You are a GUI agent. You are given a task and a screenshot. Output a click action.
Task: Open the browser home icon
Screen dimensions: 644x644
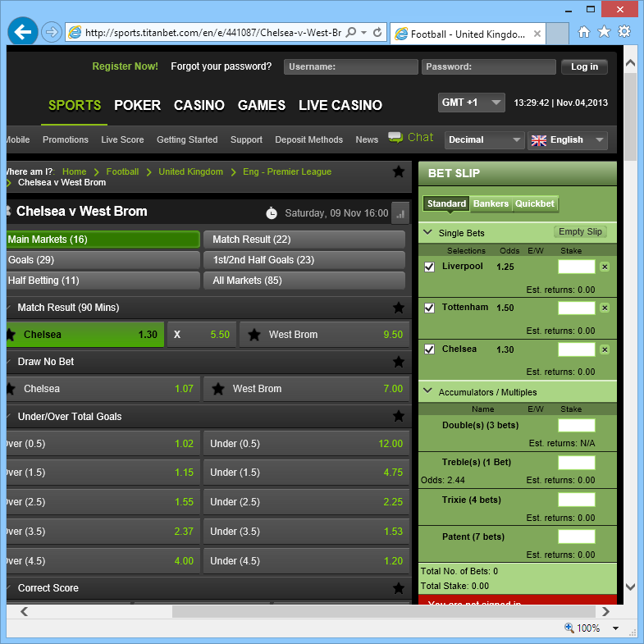tap(583, 32)
